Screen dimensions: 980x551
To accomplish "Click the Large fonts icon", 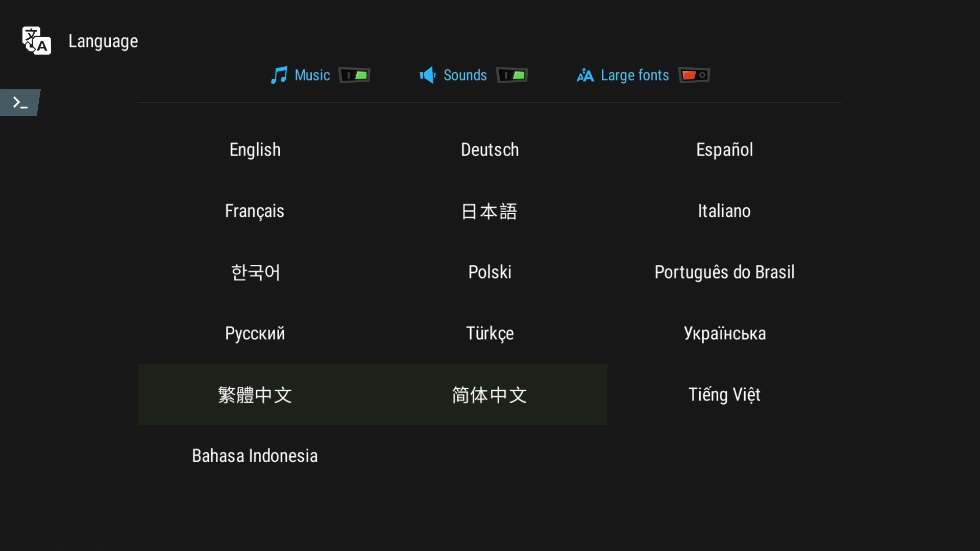I will coord(585,76).
